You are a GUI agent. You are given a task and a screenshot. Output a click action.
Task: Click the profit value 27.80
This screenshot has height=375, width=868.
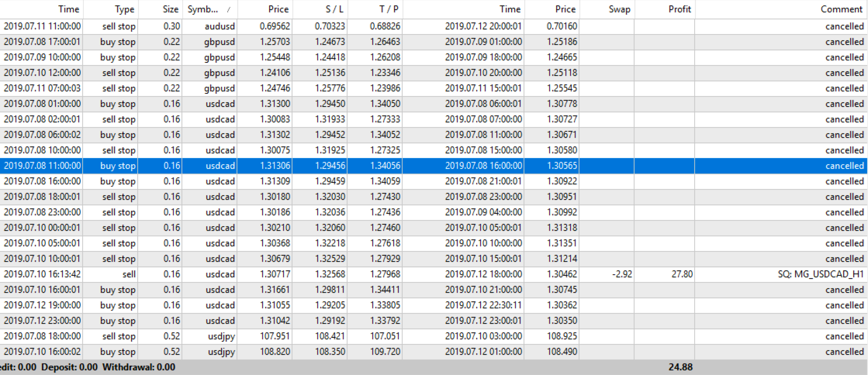click(x=682, y=274)
